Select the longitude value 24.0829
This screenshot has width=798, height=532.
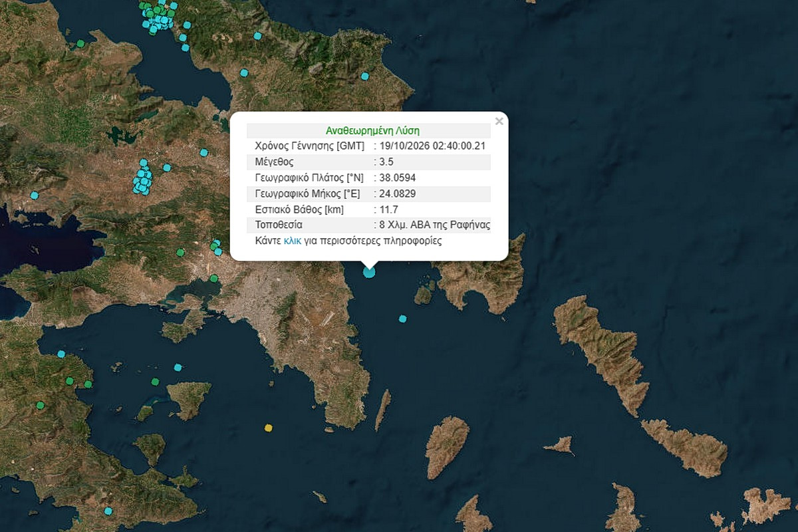click(398, 194)
